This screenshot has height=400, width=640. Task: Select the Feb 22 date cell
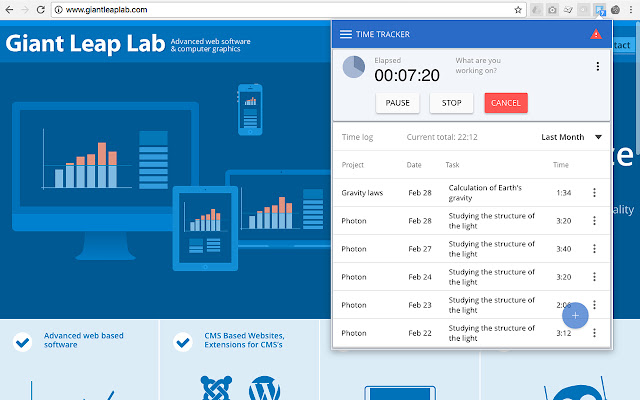coord(420,333)
